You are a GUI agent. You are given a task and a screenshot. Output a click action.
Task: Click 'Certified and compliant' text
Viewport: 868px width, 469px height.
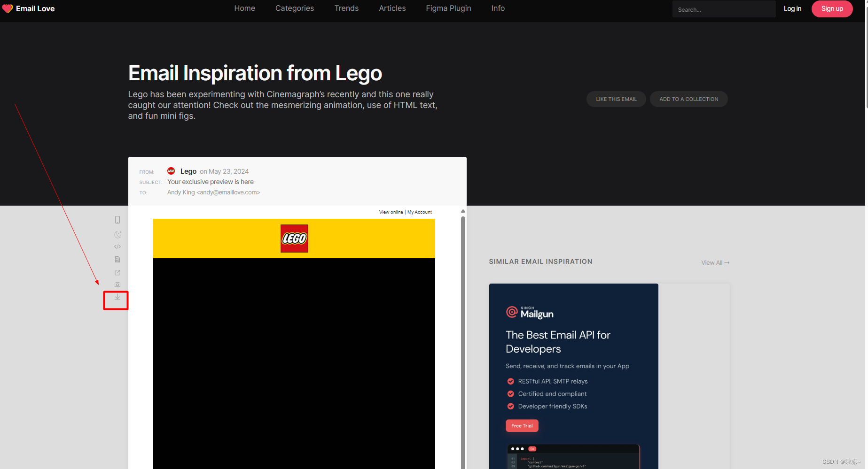tap(552, 394)
